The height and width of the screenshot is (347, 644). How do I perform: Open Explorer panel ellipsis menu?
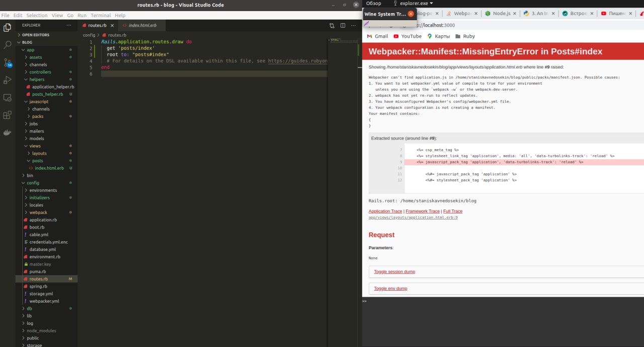coord(69,25)
